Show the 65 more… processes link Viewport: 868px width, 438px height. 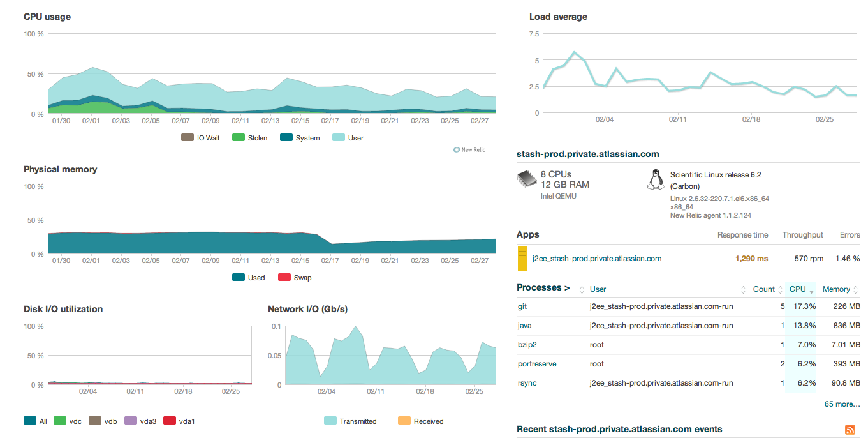(842, 404)
